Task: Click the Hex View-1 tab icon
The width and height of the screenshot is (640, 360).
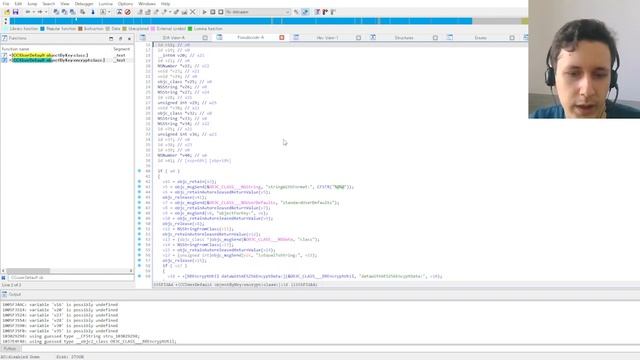Action: (296, 38)
